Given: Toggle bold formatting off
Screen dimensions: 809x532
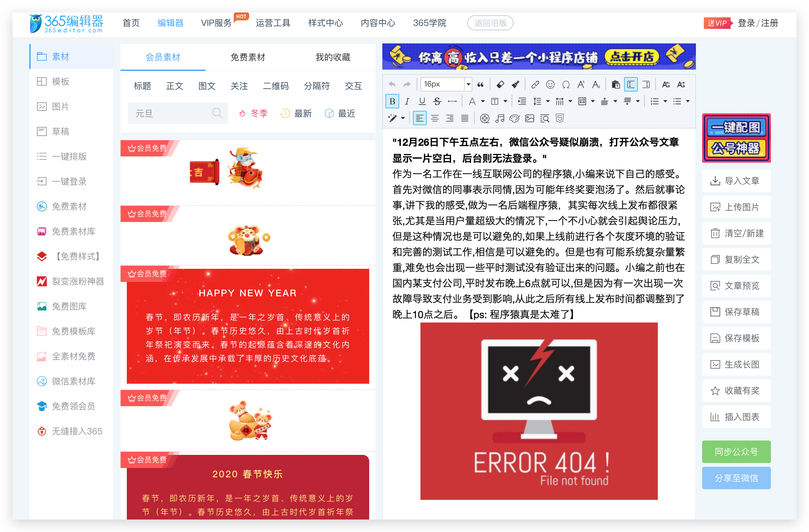Looking at the screenshot, I should click(393, 101).
